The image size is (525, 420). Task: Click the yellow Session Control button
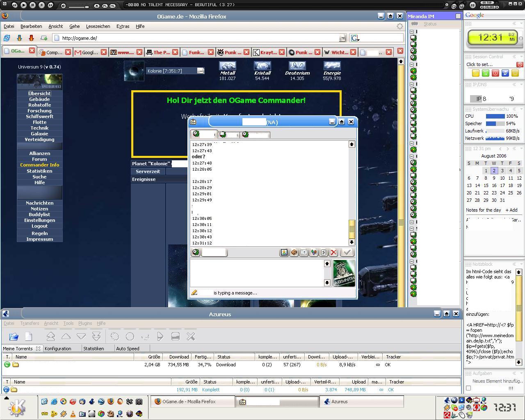pyautogui.click(x=476, y=73)
